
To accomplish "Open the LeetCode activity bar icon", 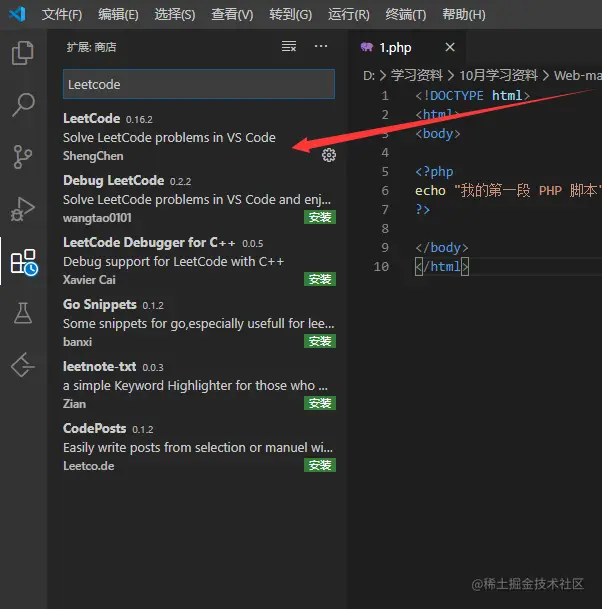I will (23, 365).
